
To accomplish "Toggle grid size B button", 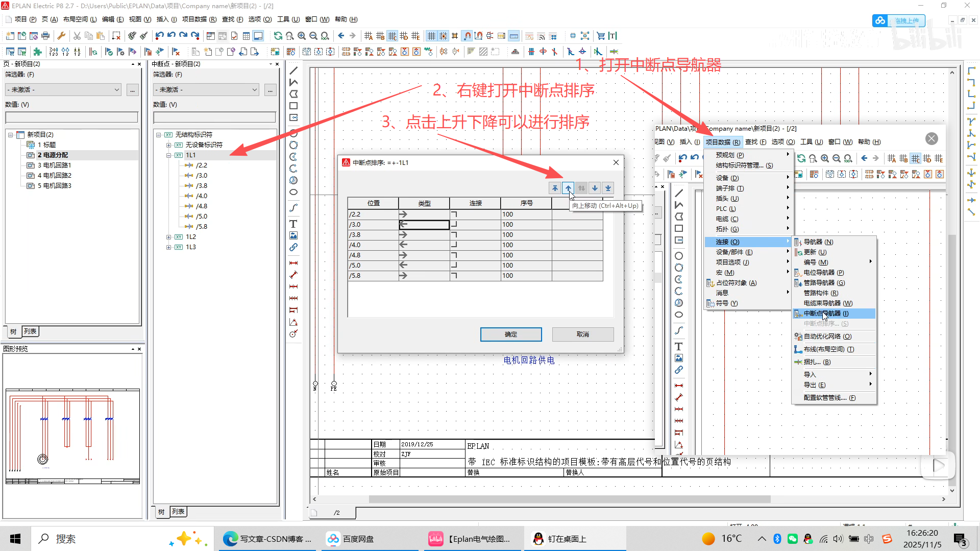I will pyautogui.click(x=380, y=36).
